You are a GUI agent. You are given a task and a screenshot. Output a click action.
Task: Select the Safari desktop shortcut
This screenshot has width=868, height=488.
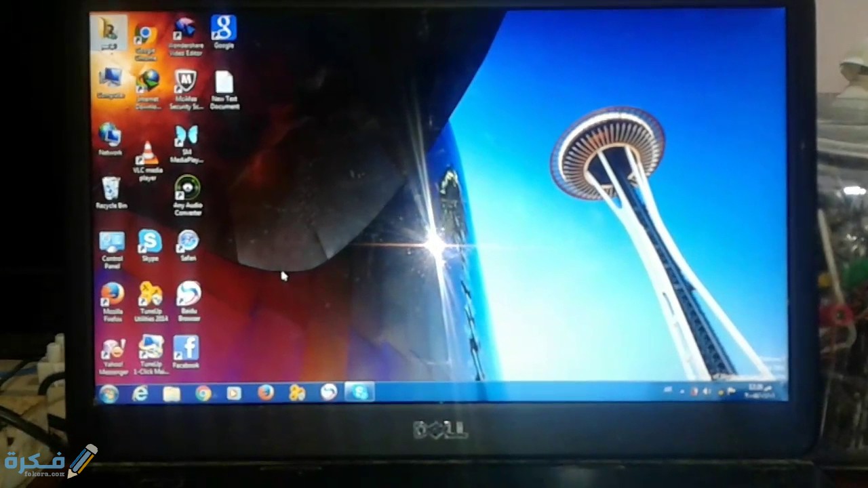click(x=188, y=243)
